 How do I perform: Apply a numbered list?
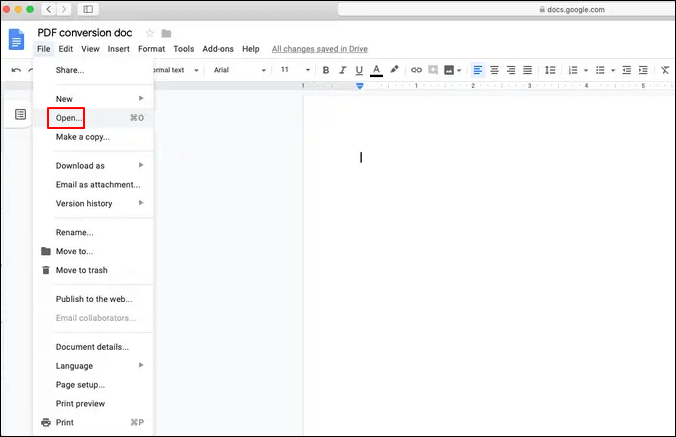[x=573, y=70]
